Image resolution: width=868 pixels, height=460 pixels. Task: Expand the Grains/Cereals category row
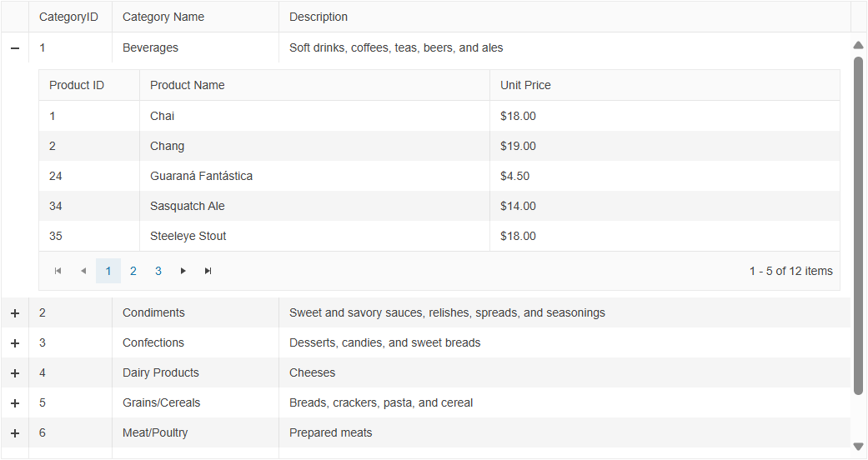pyautogui.click(x=15, y=403)
